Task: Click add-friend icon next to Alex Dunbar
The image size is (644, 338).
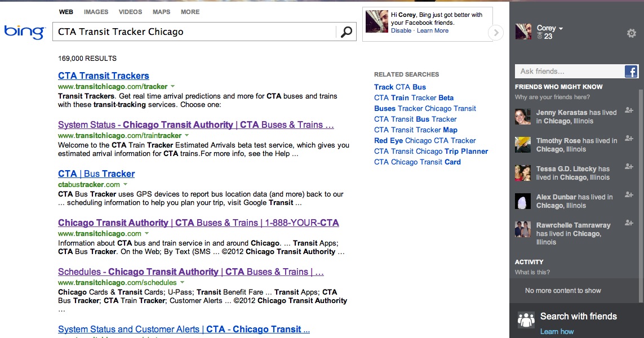Action: pyautogui.click(x=629, y=195)
